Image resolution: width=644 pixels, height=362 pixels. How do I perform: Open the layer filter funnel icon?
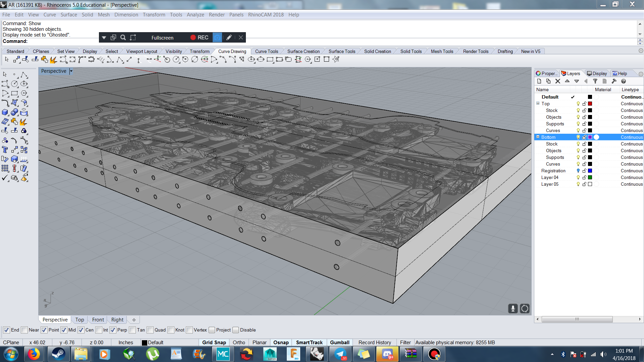pyautogui.click(x=595, y=81)
